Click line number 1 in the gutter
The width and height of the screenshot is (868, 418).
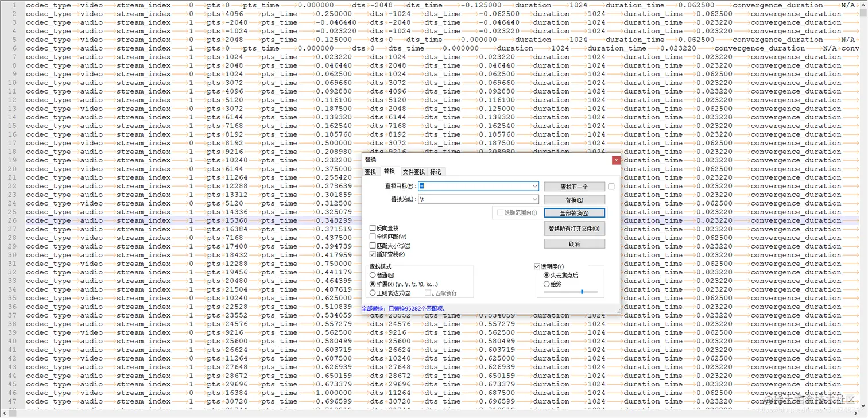point(14,5)
